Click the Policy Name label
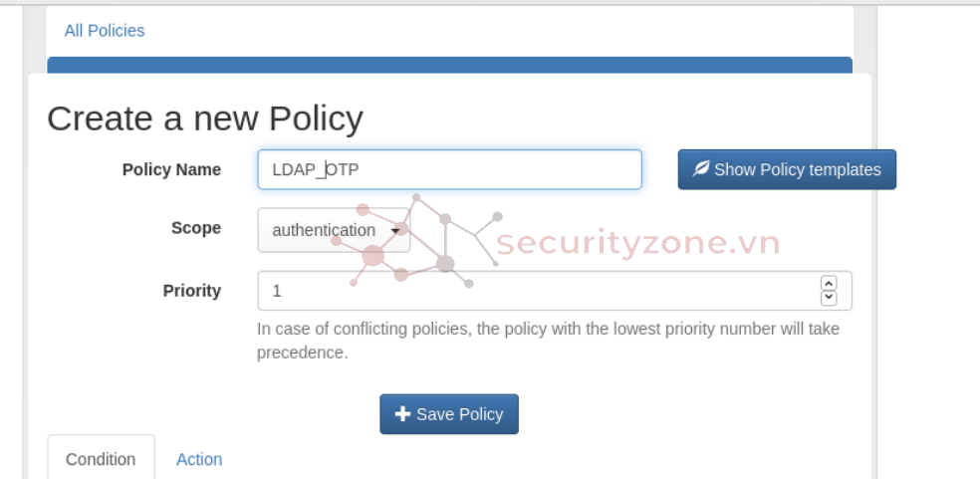Image resolution: width=980 pixels, height=479 pixels. tap(171, 169)
